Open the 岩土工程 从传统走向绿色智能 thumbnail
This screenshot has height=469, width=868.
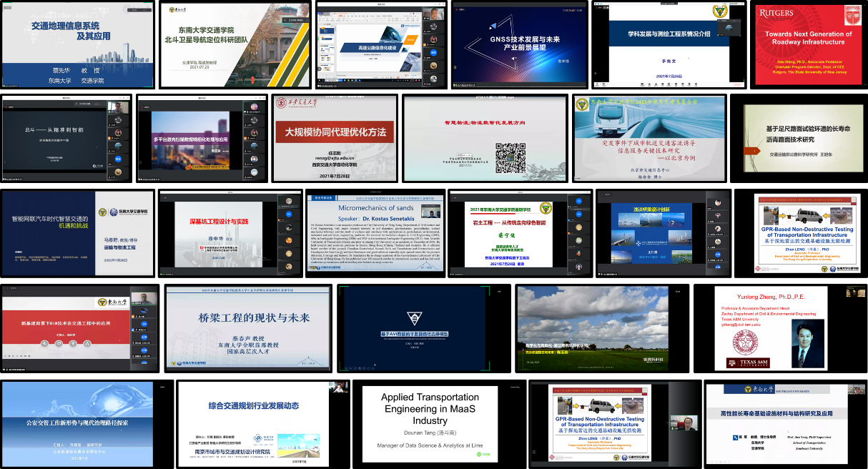[520, 234]
